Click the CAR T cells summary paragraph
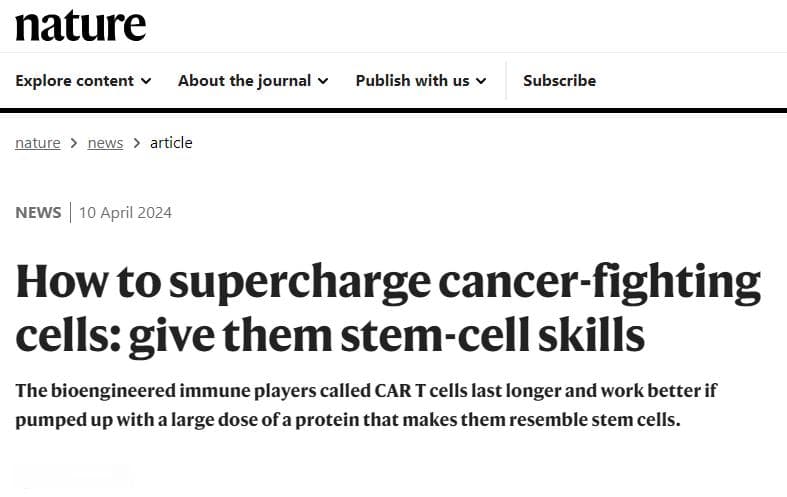Image resolution: width=787 pixels, height=497 pixels. click(366, 405)
